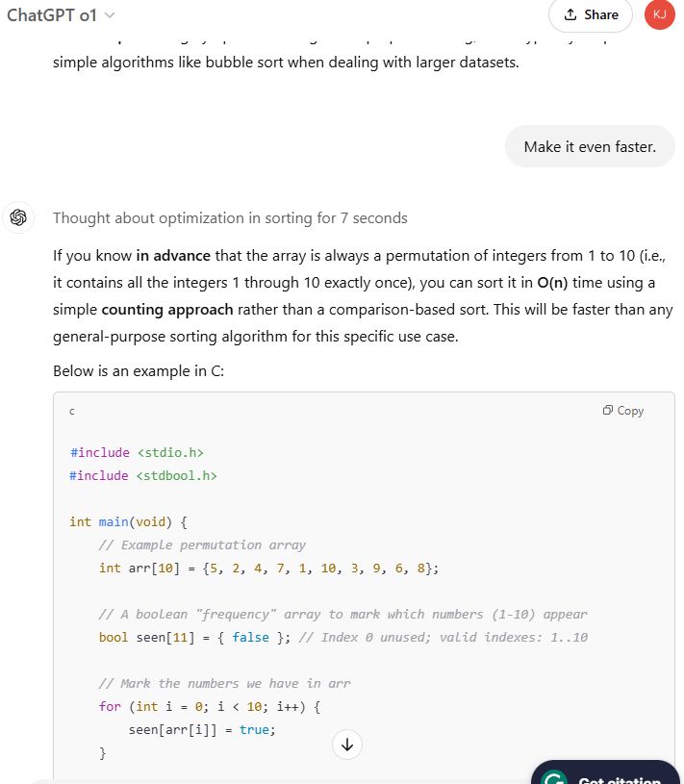Expand the 'Thought about optimization in sorting' reasoning
684x784 pixels.
230,218
